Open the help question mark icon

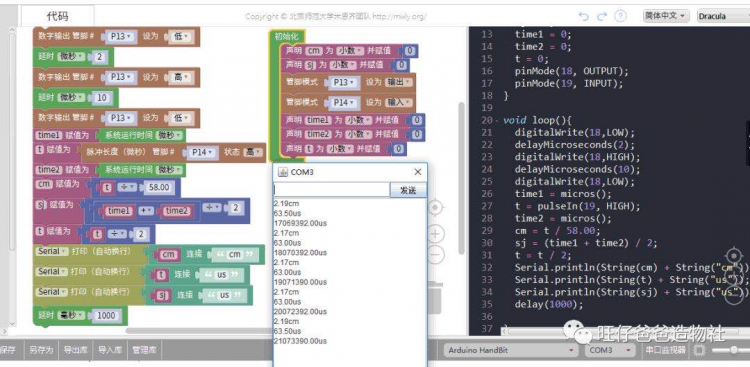[620, 16]
